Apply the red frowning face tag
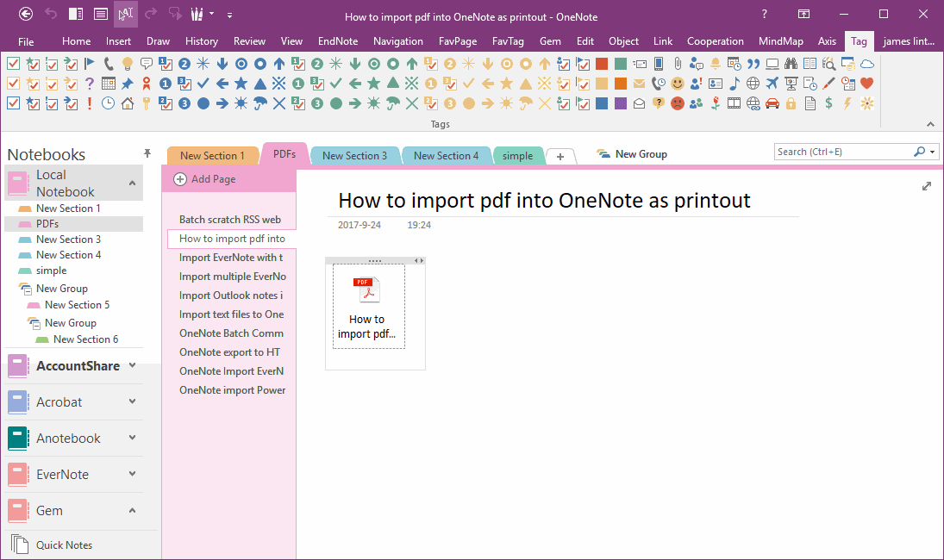Image resolution: width=944 pixels, height=560 pixels. pyautogui.click(x=678, y=103)
